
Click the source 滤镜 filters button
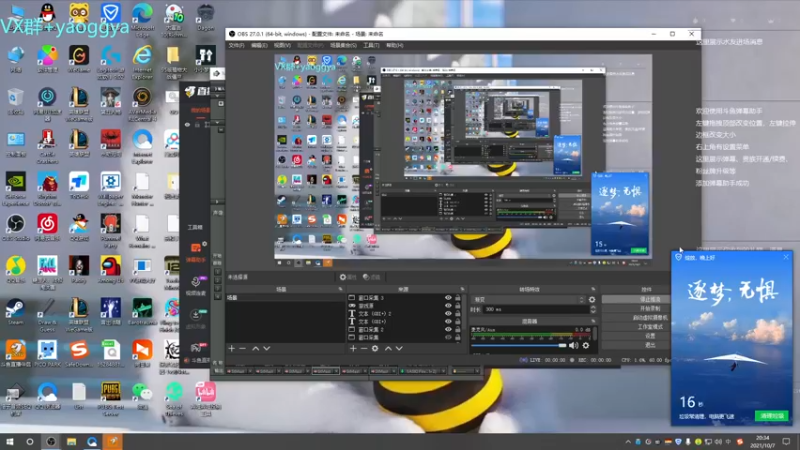click(372, 277)
